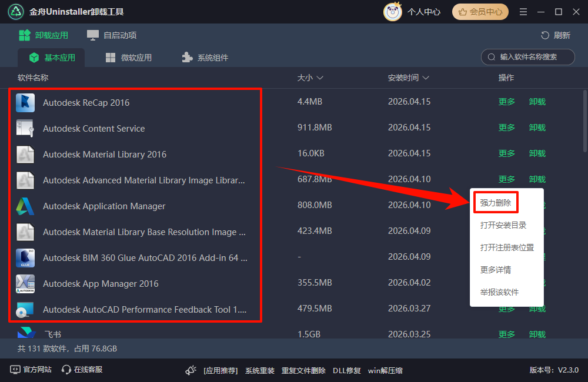Sort list by 大小 column arrow
This screenshot has height=382, width=588.
pos(320,78)
